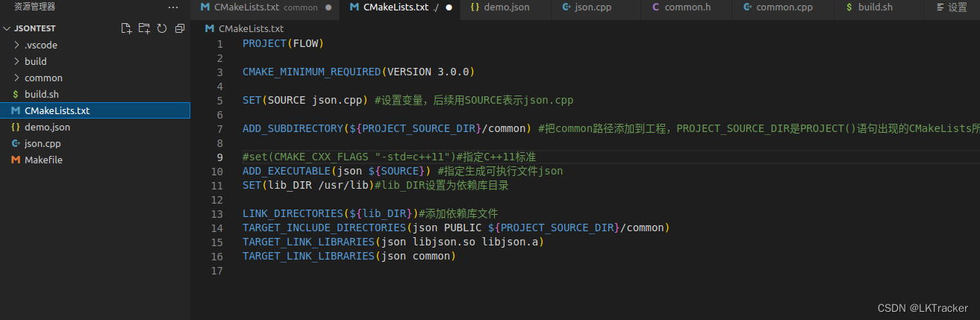980x320 pixels.
Task: Click unsaved dot on CMakeLists.txt common tab
Action: 328,7
